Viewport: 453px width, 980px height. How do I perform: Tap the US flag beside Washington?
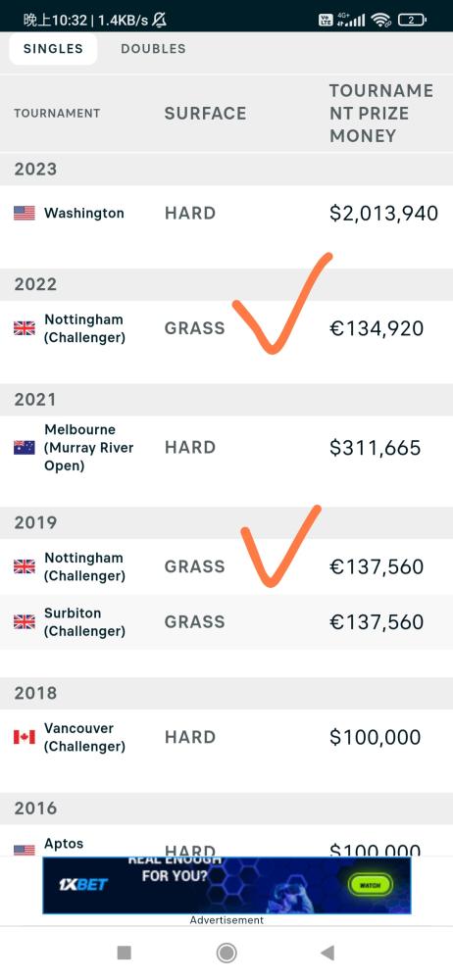(x=25, y=213)
